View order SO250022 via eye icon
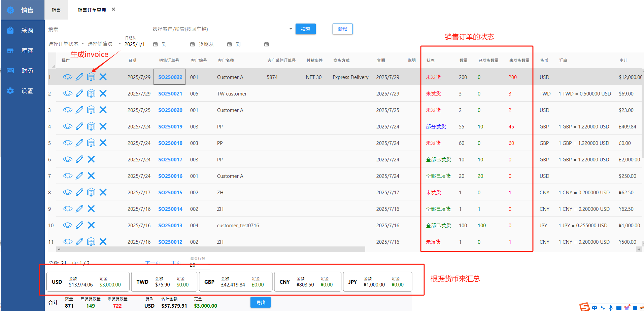This screenshot has width=644, height=311. point(67,77)
